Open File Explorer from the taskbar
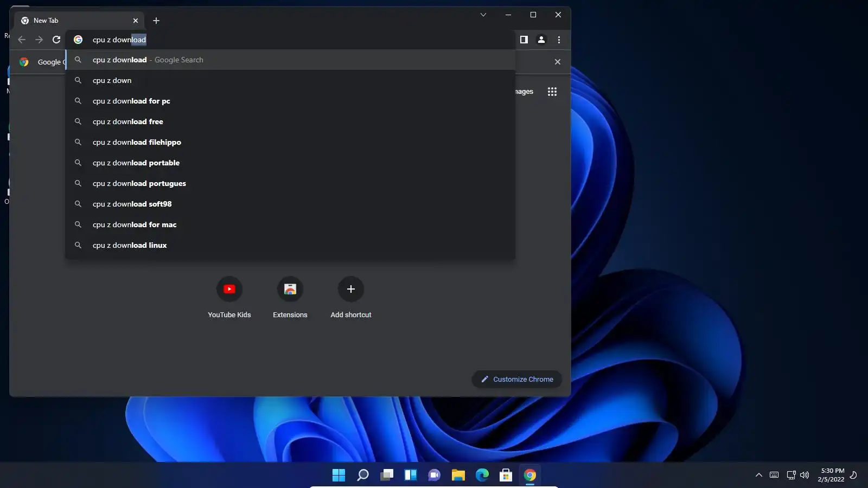Image resolution: width=868 pixels, height=488 pixels. point(458,475)
